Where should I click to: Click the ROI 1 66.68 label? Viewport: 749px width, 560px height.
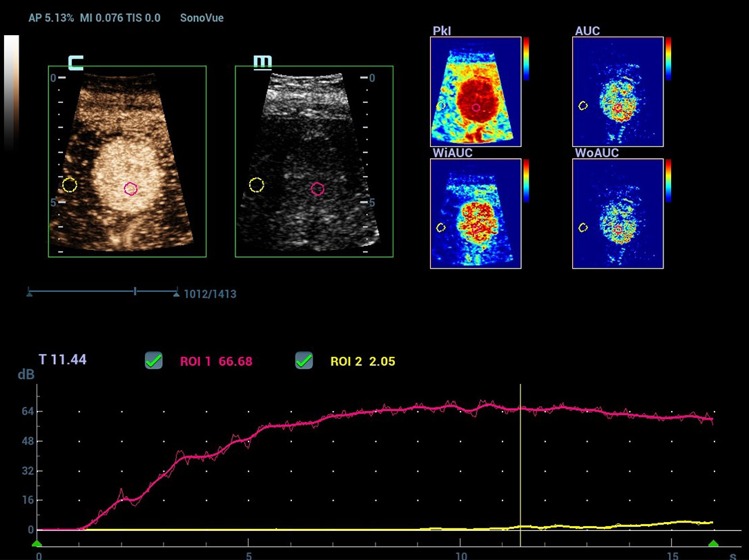tap(206, 361)
